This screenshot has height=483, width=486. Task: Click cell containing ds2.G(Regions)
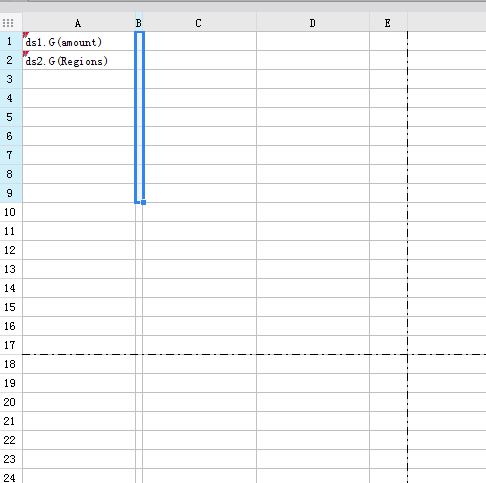[79, 60]
